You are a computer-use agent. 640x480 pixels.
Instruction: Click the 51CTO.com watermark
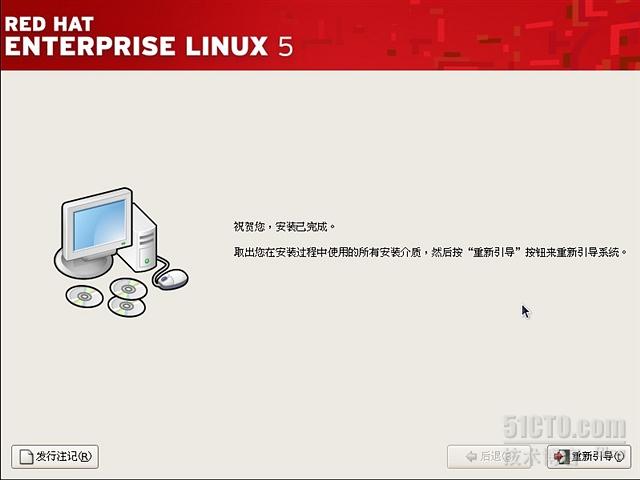tap(564, 427)
